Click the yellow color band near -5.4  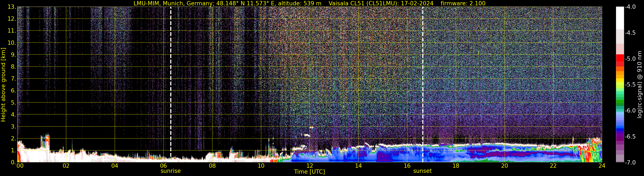[x=620, y=80]
